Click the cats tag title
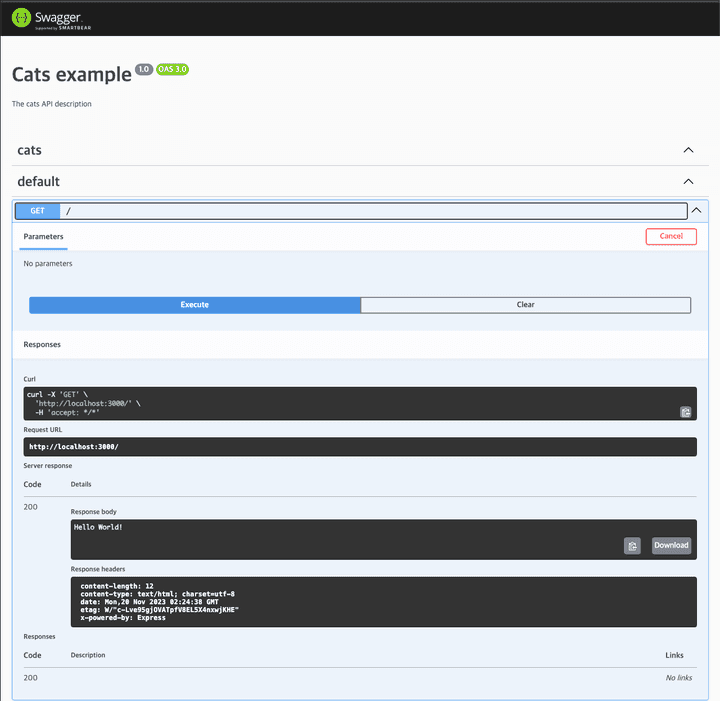Screen dimensions: 720x701 pos(30,150)
